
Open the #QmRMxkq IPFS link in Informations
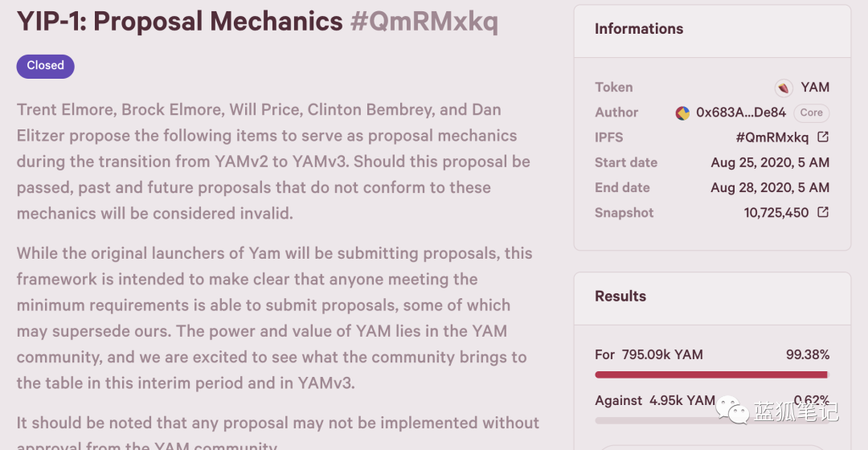[x=772, y=137]
